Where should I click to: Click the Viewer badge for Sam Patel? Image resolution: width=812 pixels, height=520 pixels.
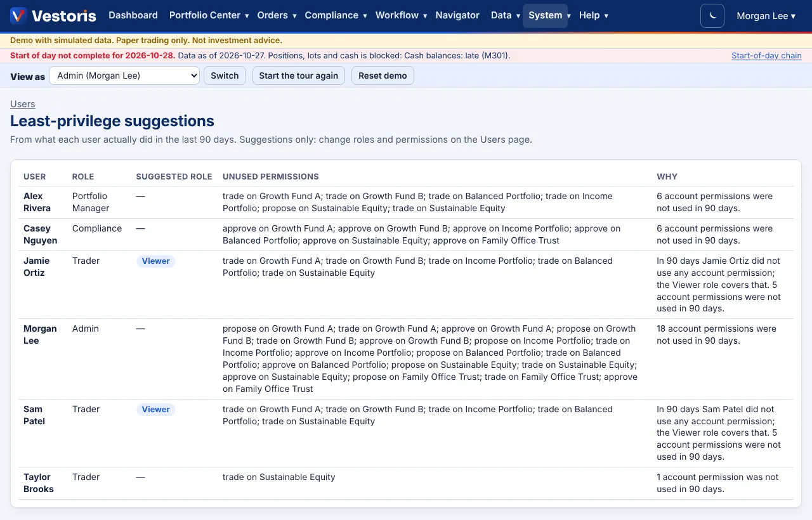pyautogui.click(x=156, y=410)
